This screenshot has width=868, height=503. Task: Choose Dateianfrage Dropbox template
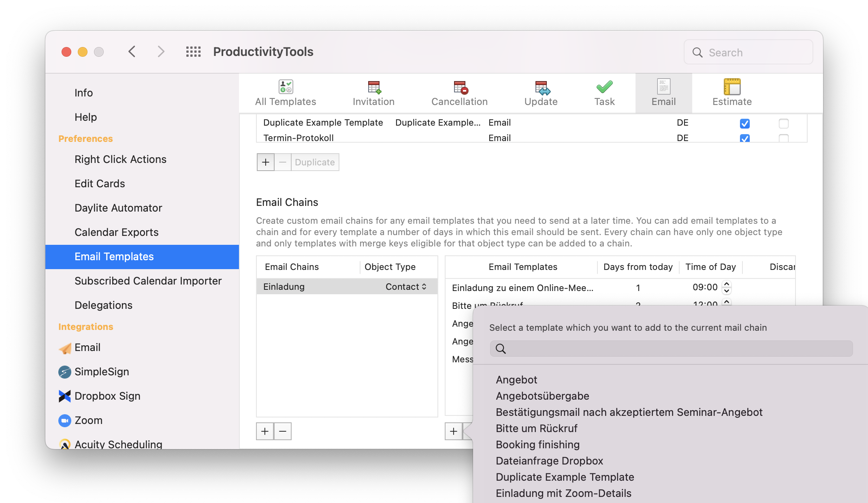pyautogui.click(x=549, y=461)
